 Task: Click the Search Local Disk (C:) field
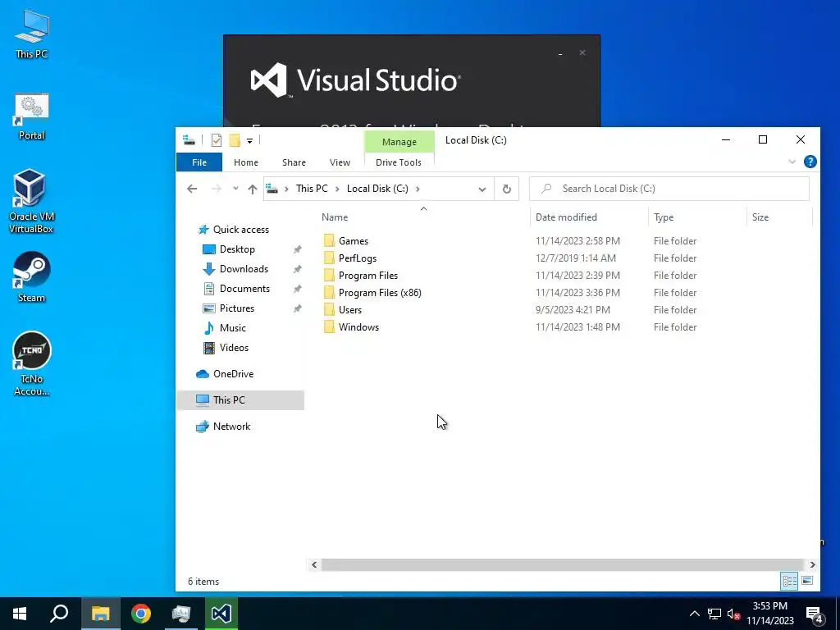pos(669,189)
